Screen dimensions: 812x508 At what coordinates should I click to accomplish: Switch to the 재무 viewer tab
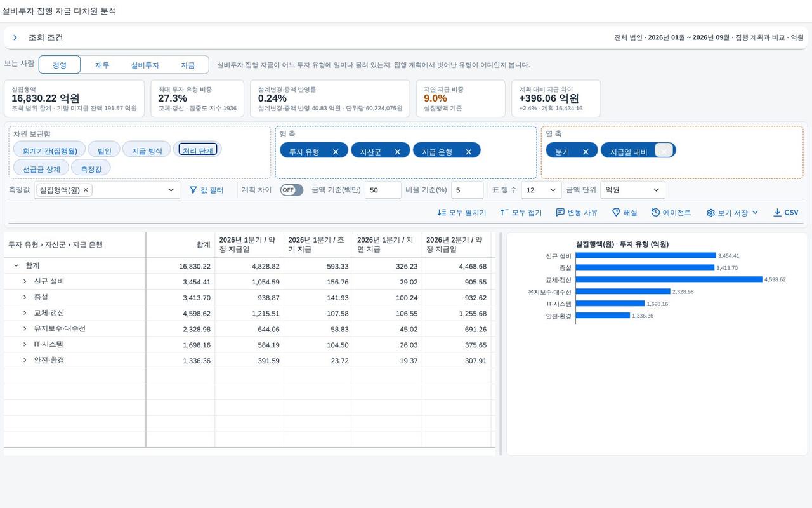point(102,65)
